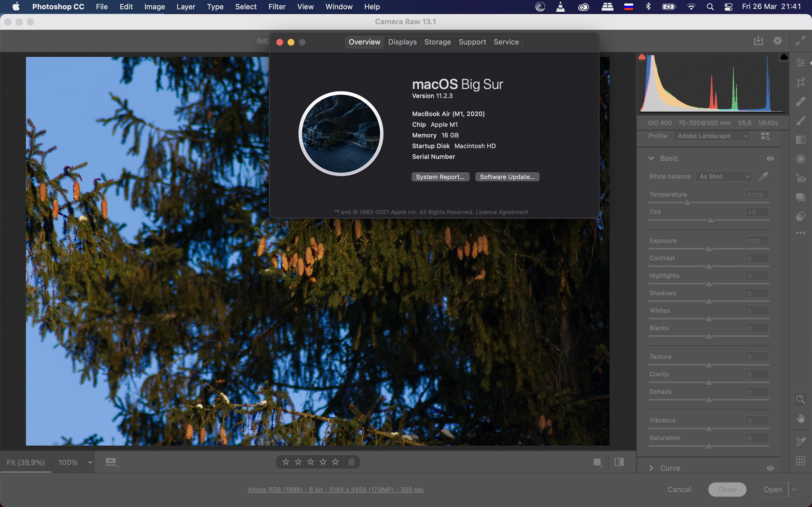
Task: Toggle the highlight clipping warning in histogram
Action: click(x=784, y=57)
